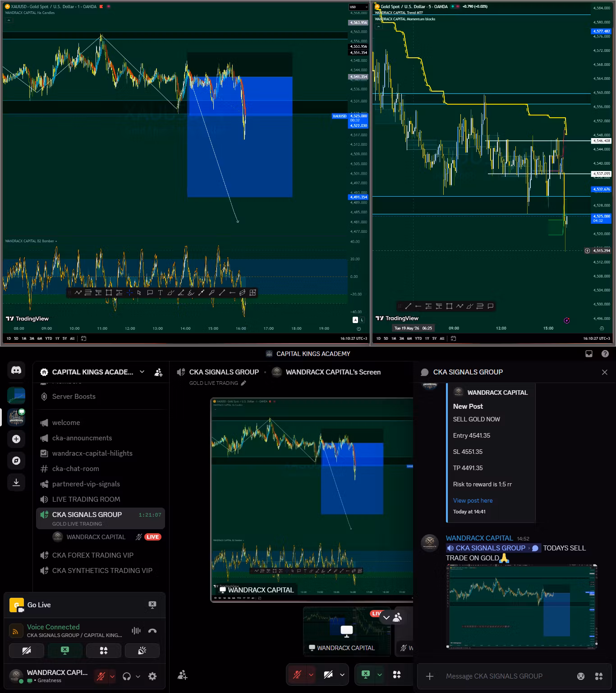Viewport: 616px width, 693px height.
Task: Unmute microphone in user panel
Action: tap(101, 676)
